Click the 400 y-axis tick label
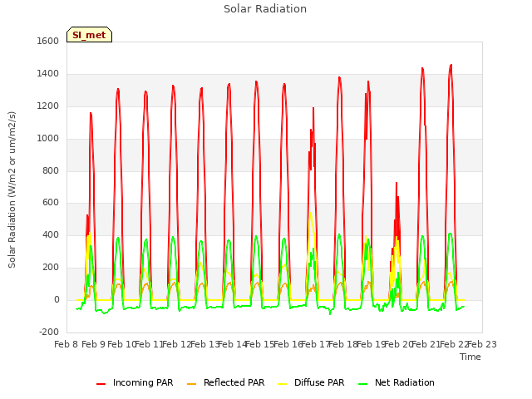This screenshot has height=399, width=532. pos(51,234)
